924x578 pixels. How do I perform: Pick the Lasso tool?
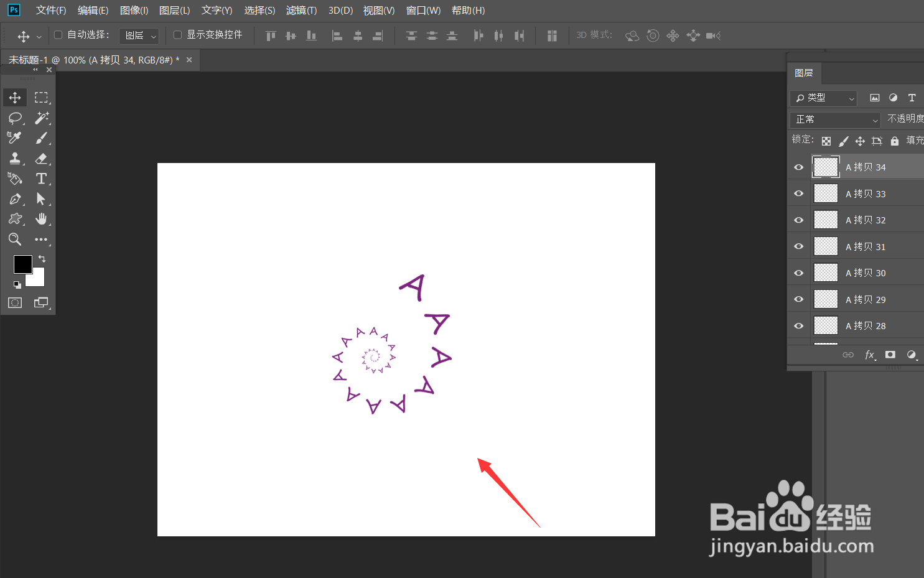(15, 118)
